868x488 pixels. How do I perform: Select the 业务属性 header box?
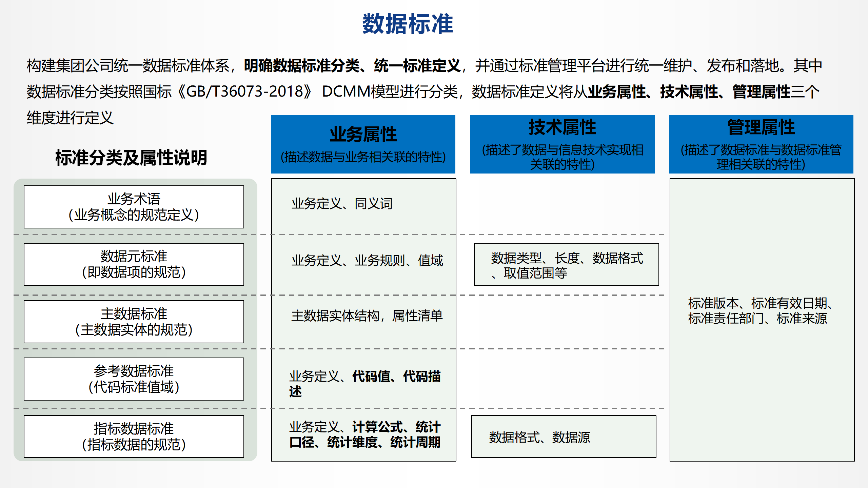[x=363, y=144]
